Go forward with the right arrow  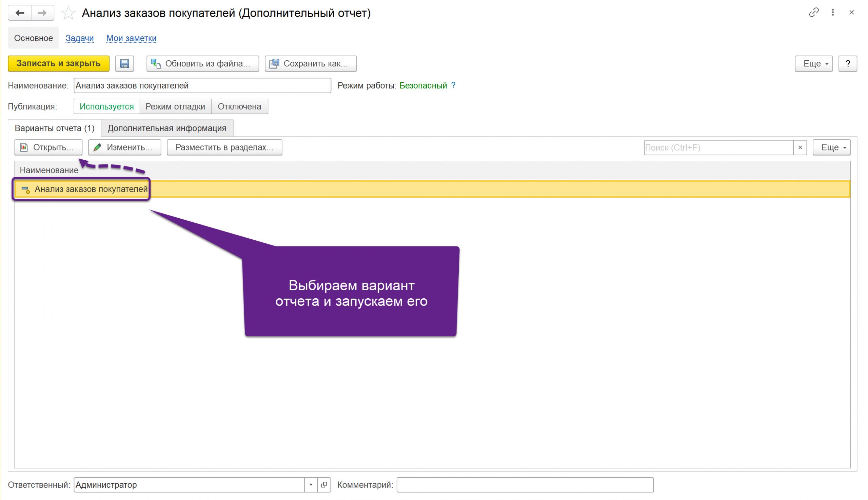[43, 13]
